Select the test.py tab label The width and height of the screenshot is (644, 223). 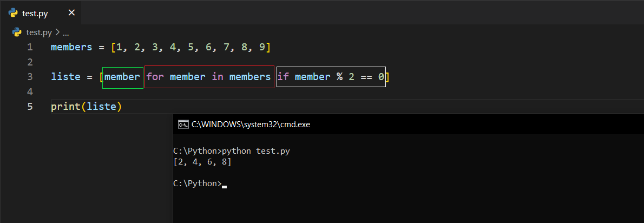pyautogui.click(x=36, y=13)
